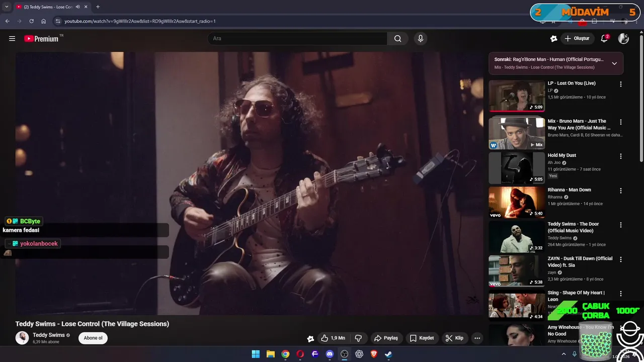Open the Oluştur create menu
Image resolution: width=644 pixels, height=362 pixels.
[577, 39]
